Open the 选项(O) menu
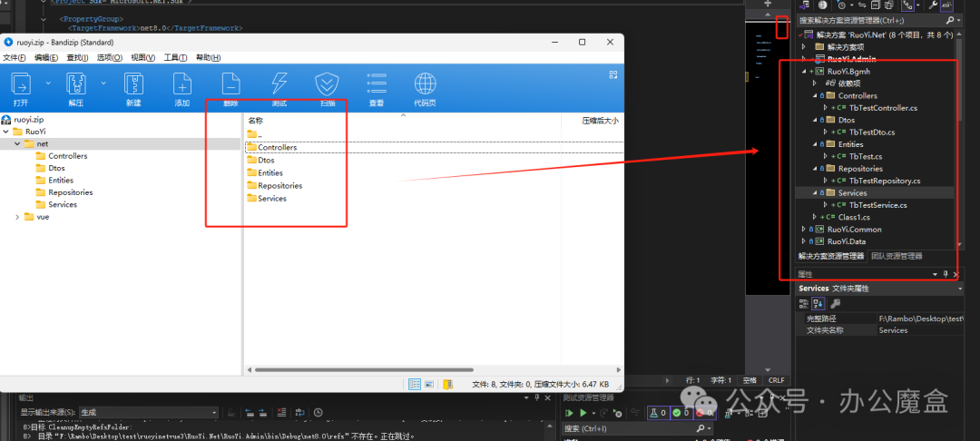The height and width of the screenshot is (441, 980). click(x=110, y=57)
